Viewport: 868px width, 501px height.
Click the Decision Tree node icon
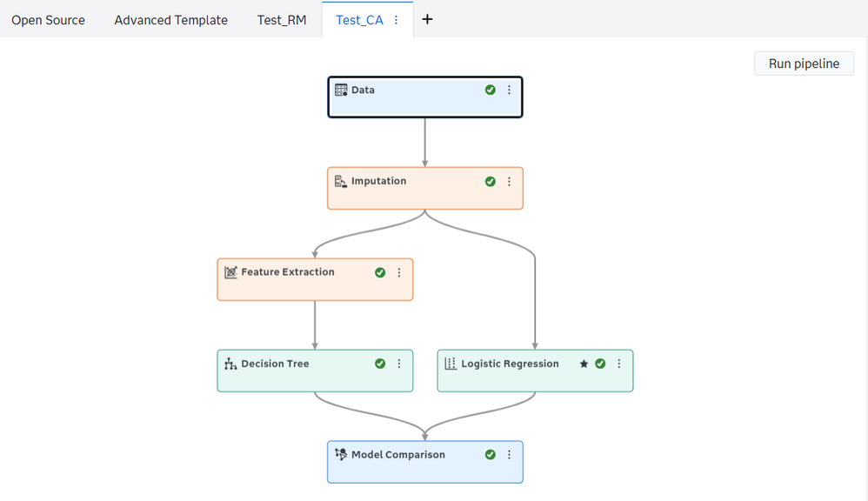coord(230,364)
